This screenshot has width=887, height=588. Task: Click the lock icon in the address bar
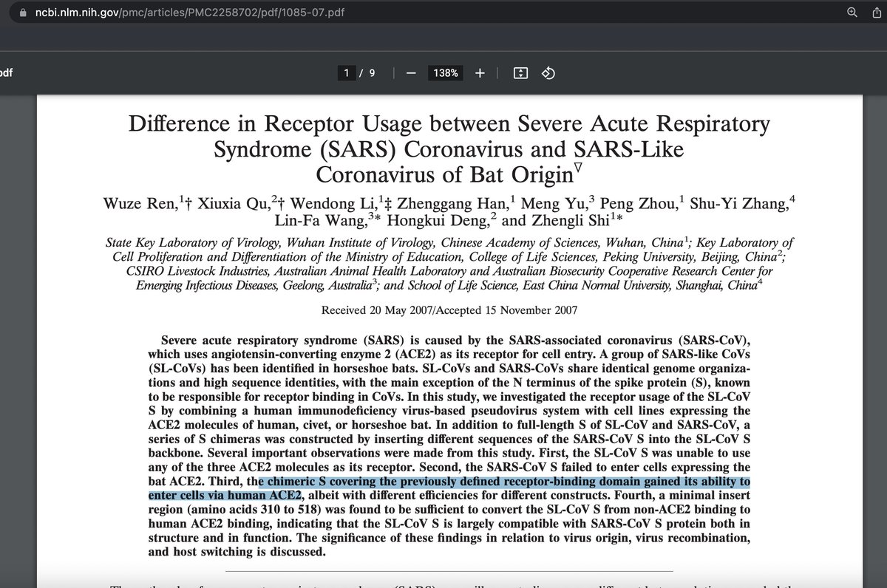24,13
